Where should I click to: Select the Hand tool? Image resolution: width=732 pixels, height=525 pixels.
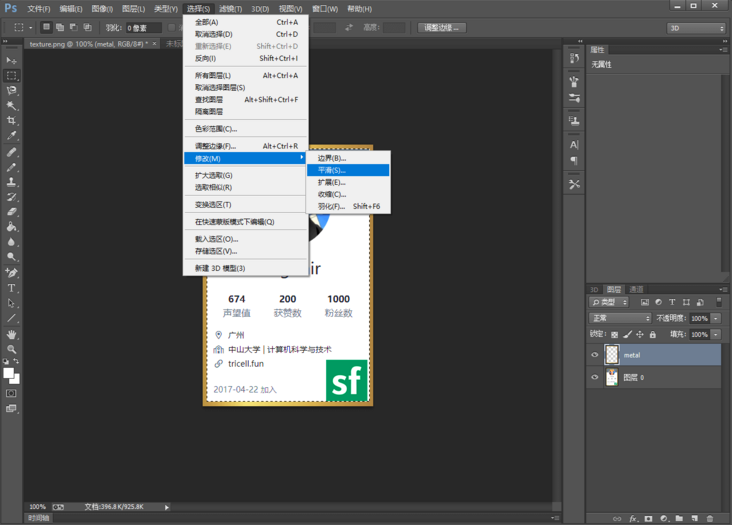pyautogui.click(x=12, y=334)
